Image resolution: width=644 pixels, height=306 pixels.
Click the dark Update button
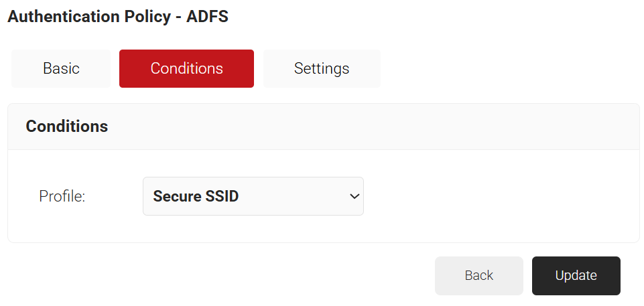click(x=576, y=275)
